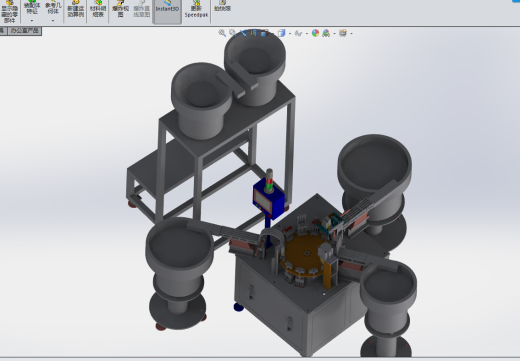This screenshot has height=361, width=520.
Task: Click Zoom to Fit magnifier icon
Action: [x=222, y=33]
